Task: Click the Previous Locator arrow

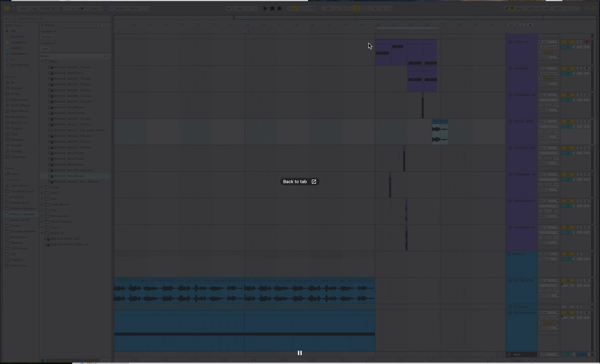Action: [x=508, y=30]
